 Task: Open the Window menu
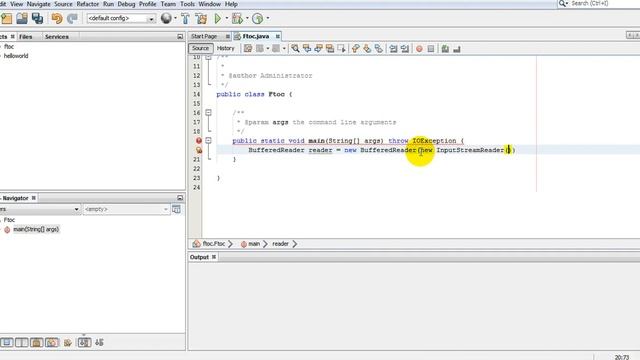coord(209,4)
